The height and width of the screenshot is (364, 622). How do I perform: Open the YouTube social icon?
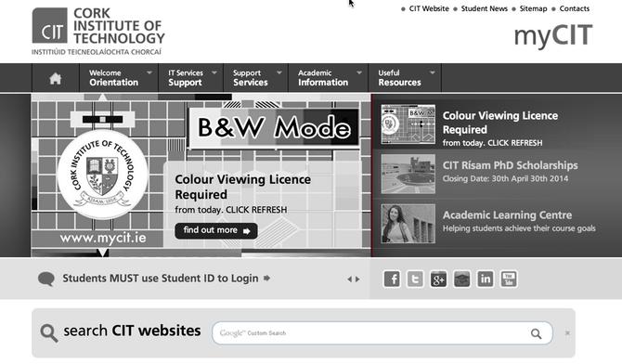point(509,279)
